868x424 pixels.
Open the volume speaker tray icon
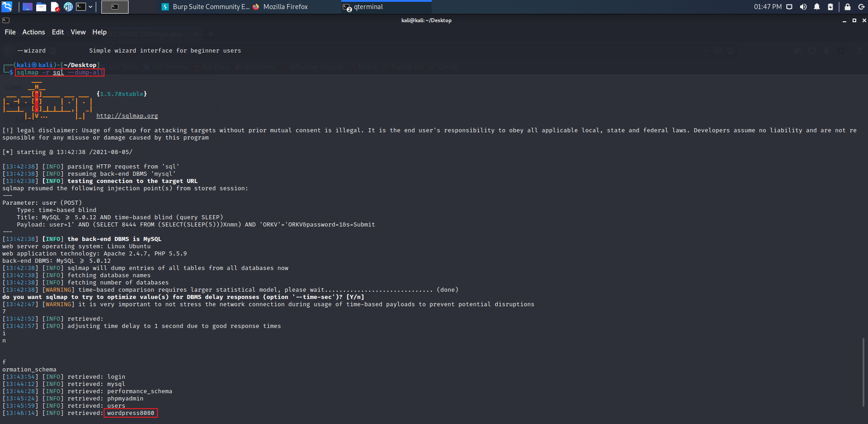(803, 7)
